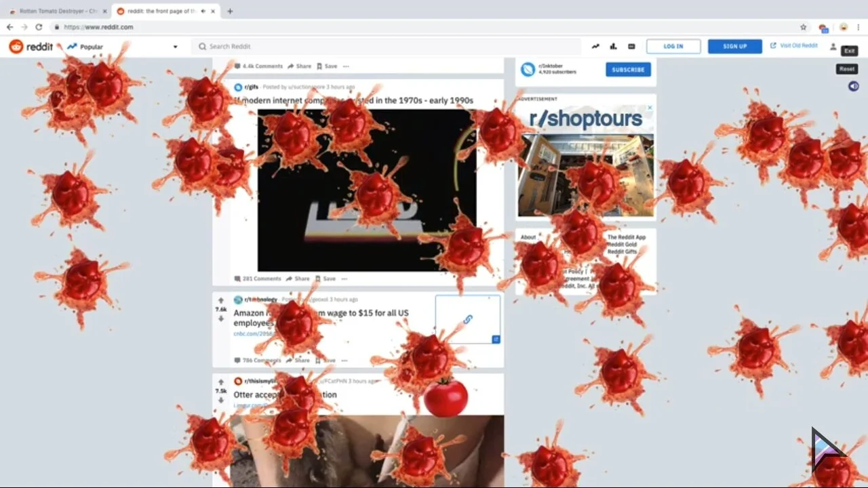Open the r/Inktober subreddit avatar

528,69
